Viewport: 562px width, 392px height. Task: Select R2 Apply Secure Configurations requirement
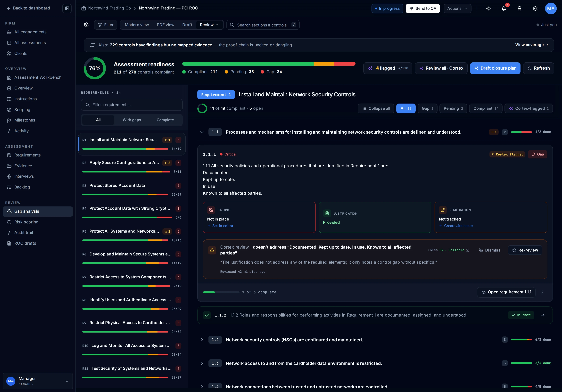coord(132,167)
